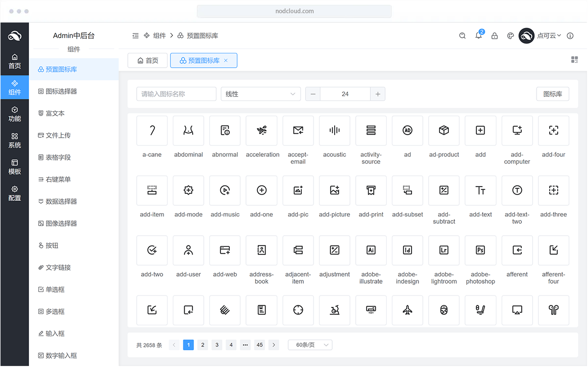Pick the adobe-photoshop icon tile

click(x=480, y=250)
